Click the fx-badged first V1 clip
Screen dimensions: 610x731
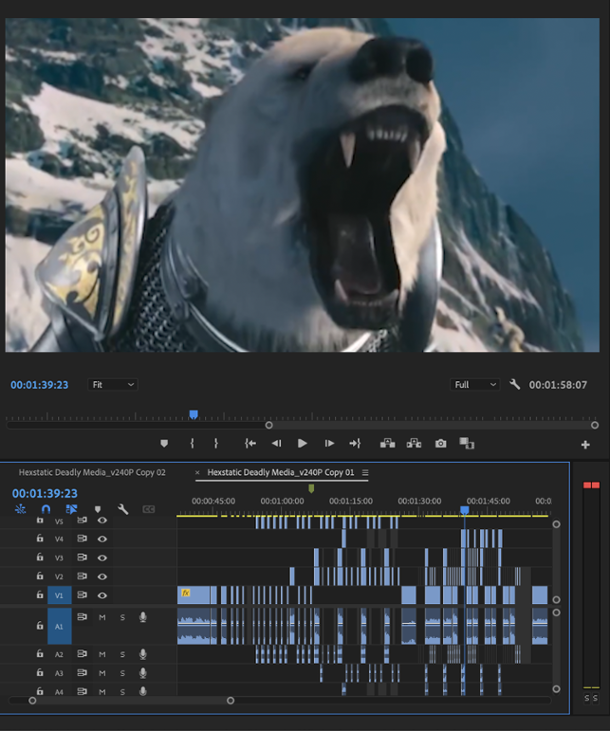point(196,595)
